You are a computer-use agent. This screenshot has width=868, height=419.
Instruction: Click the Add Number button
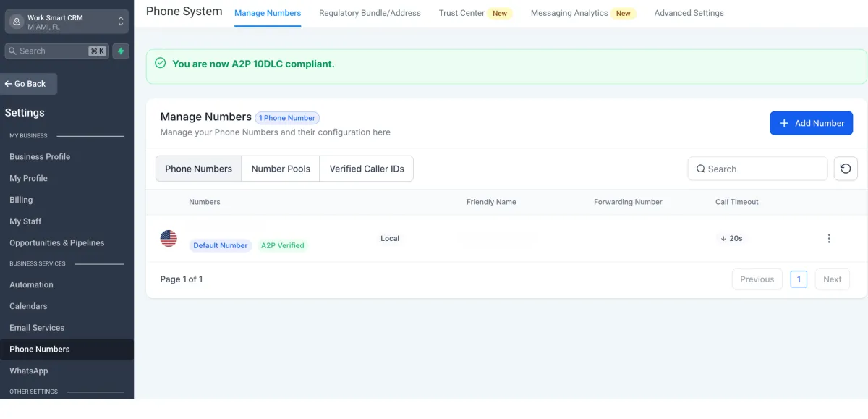click(811, 123)
